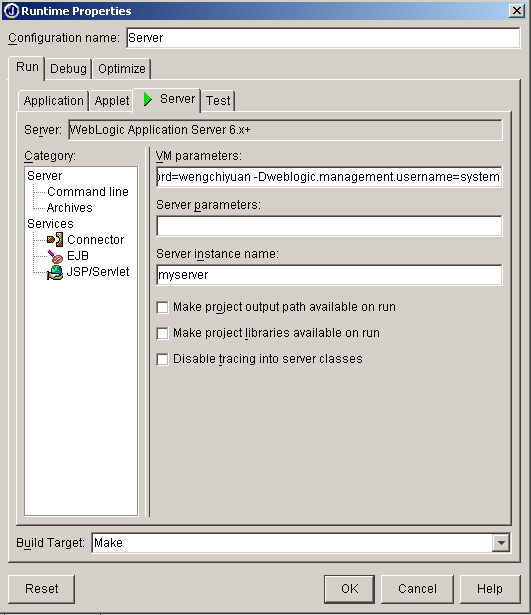Select EJB in Category tree
This screenshot has height=615, width=531.
click(x=78, y=256)
